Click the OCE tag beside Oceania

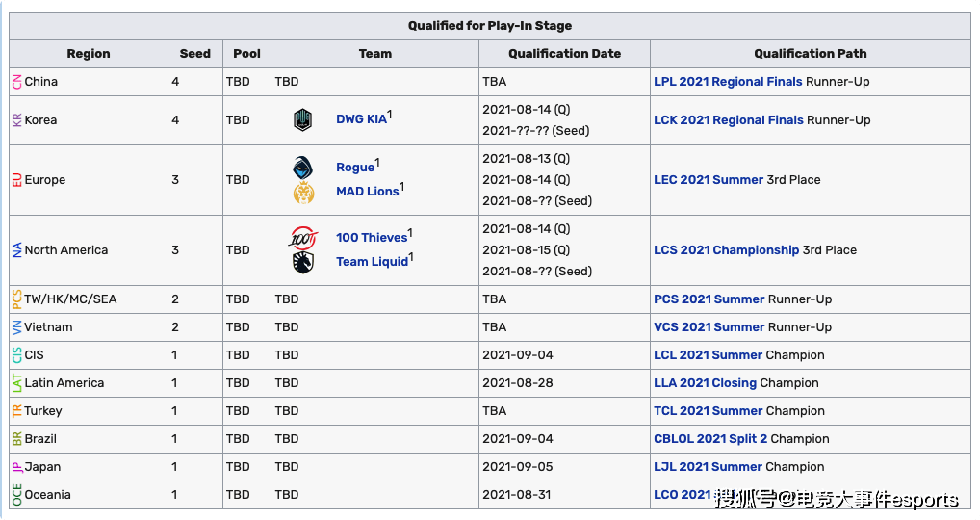pos(17,494)
